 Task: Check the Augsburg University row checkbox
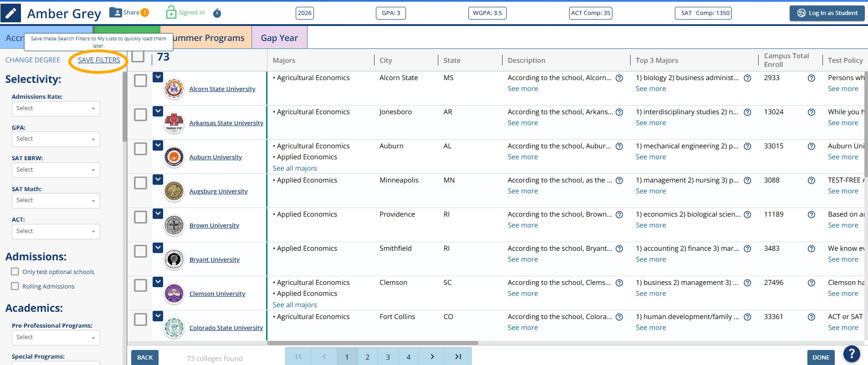click(x=140, y=183)
